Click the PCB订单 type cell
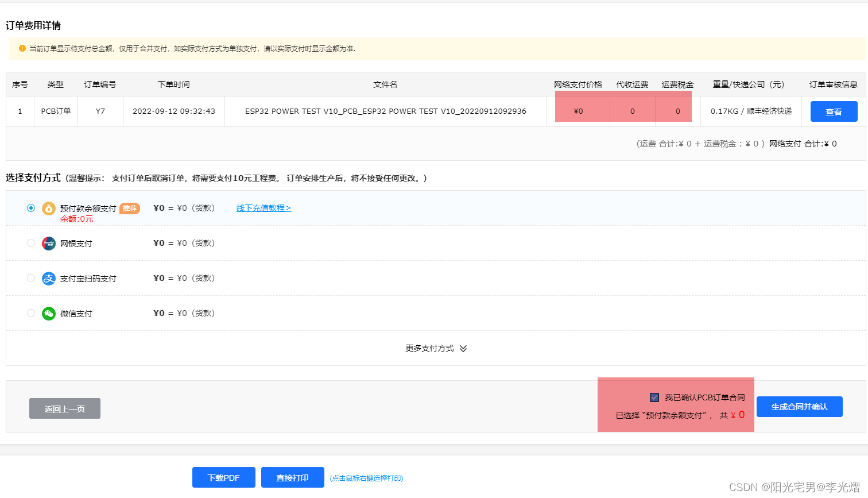The image size is (868, 498). (x=56, y=111)
